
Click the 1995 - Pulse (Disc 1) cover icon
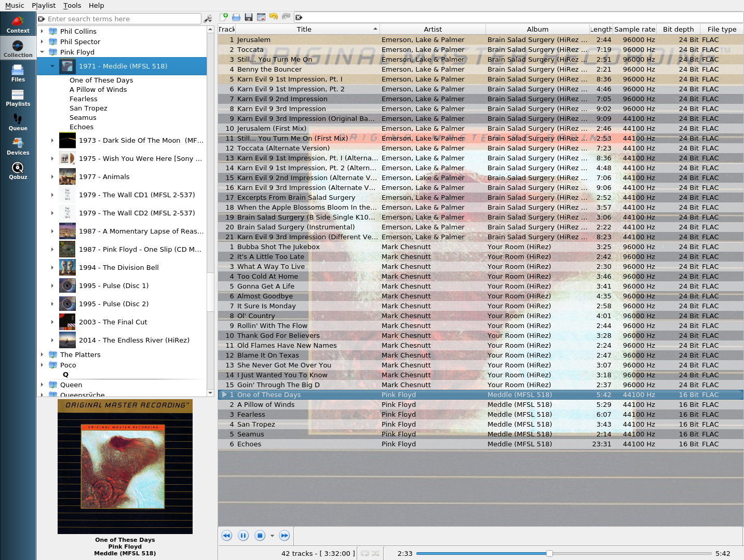point(67,285)
